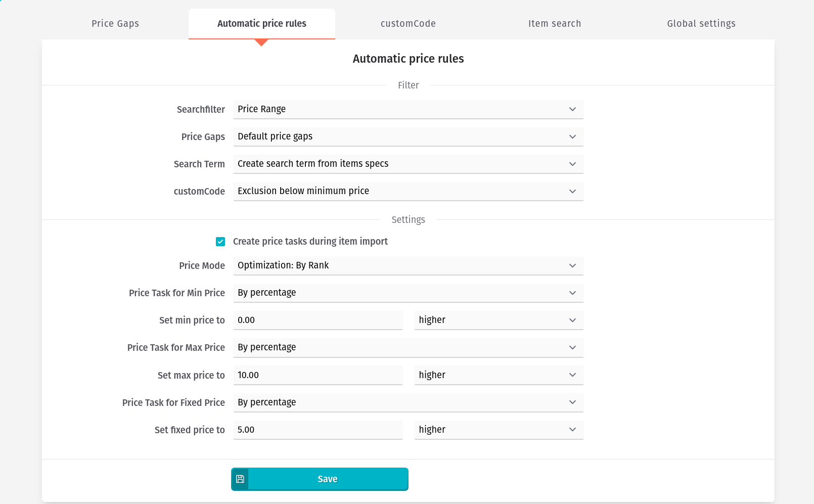
Task: Save the automatic price rules
Action: [320, 479]
